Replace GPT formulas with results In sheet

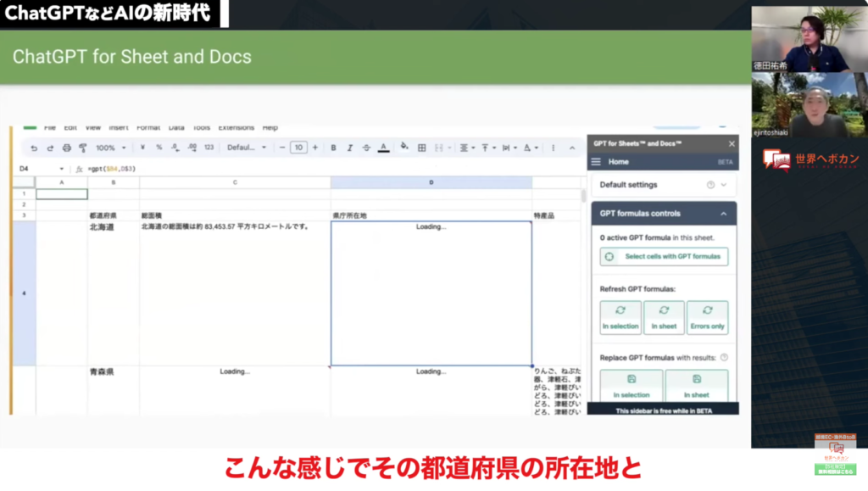click(697, 386)
